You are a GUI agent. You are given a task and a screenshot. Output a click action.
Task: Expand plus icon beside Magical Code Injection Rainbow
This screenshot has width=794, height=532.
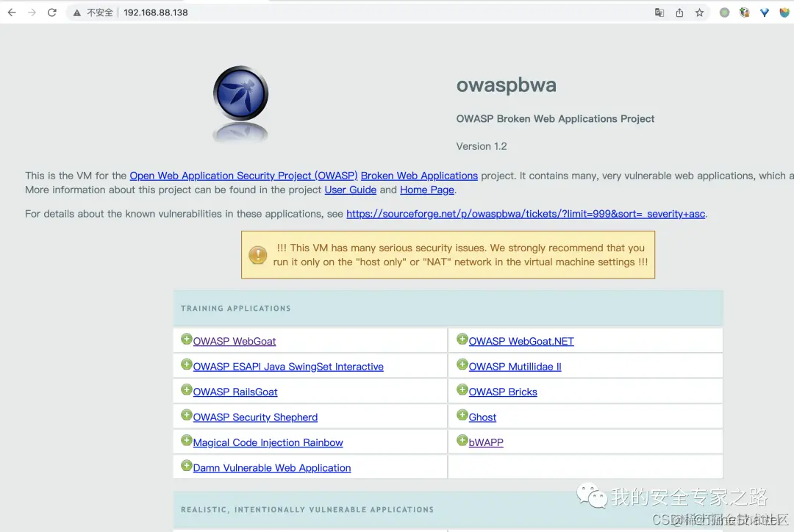click(x=186, y=440)
